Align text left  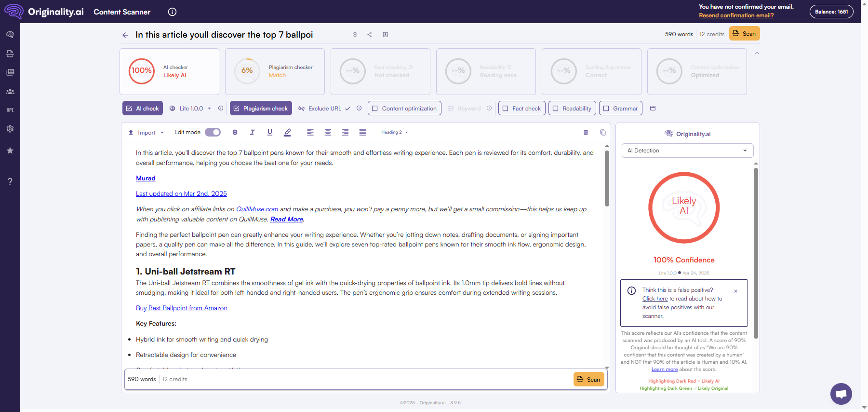(x=310, y=132)
